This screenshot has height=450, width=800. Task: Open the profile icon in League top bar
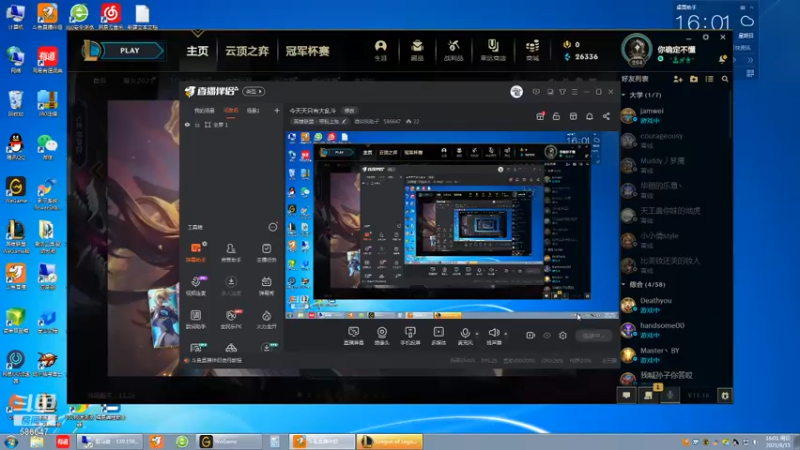point(381,50)
